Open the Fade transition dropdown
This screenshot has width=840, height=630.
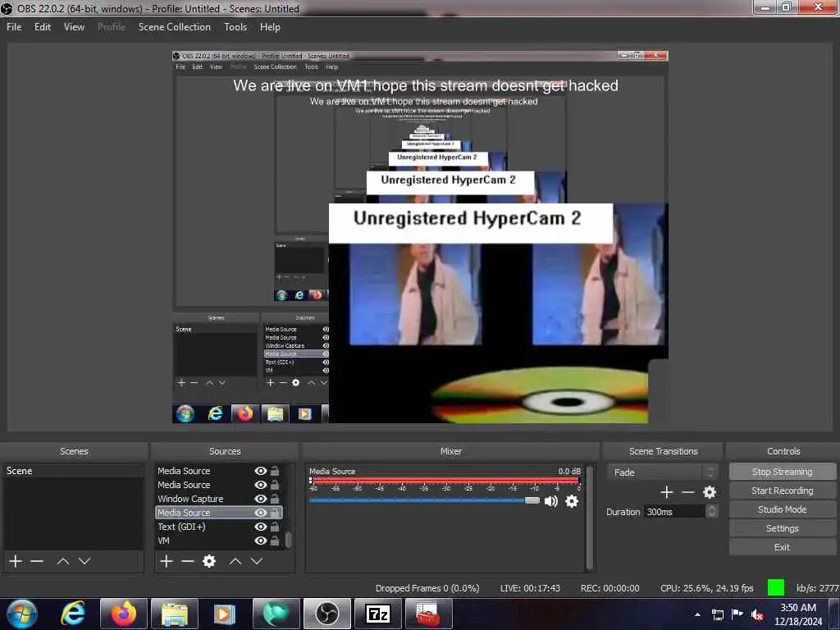662,472
